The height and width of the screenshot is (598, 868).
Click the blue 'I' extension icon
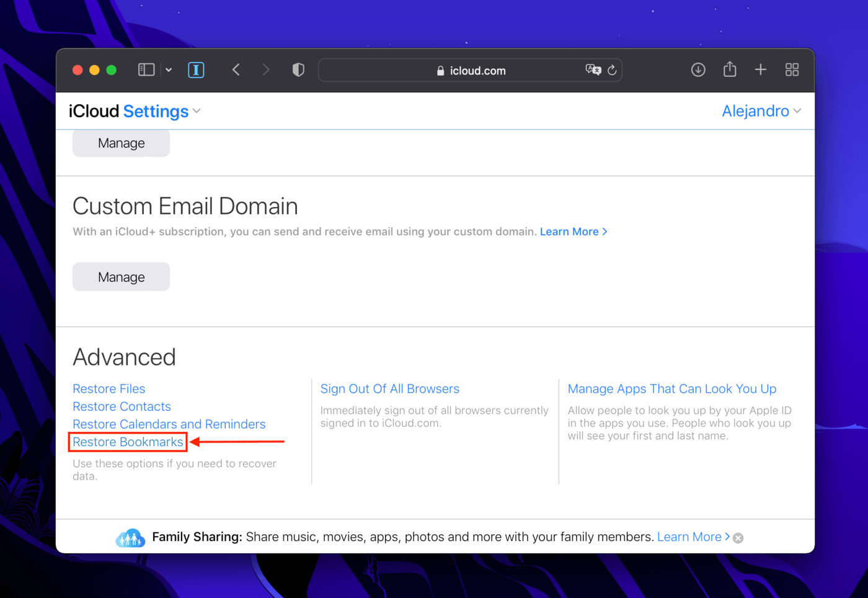[196, 70]
